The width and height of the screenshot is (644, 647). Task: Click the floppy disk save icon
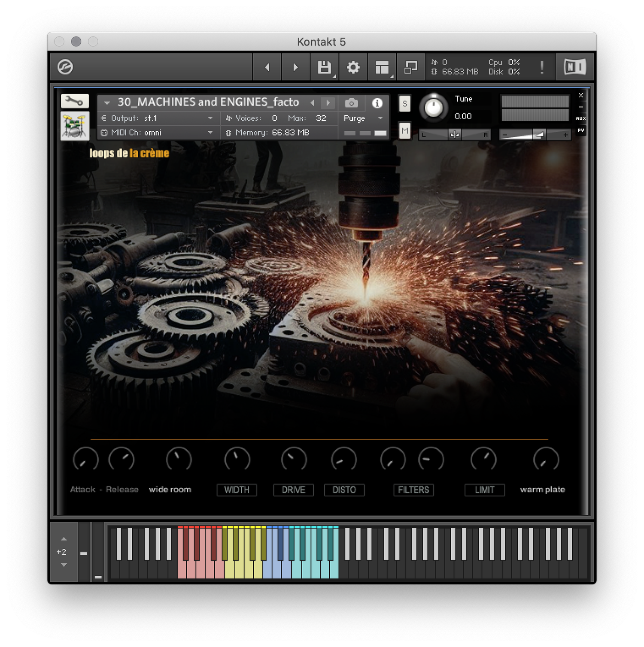pyautogui.click(x=324, y=67)
